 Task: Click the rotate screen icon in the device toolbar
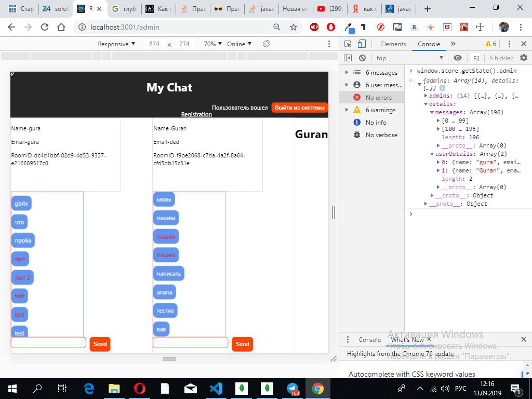267,44
